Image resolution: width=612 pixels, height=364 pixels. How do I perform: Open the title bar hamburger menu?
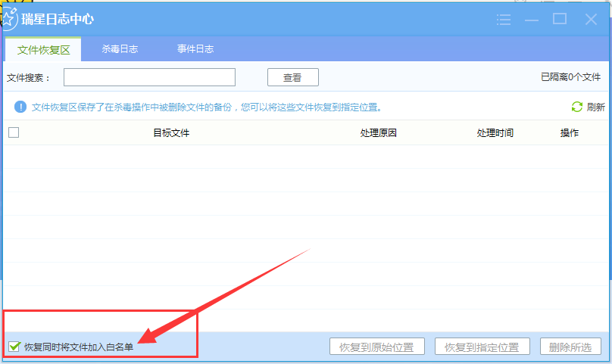(x=504, y=19)
